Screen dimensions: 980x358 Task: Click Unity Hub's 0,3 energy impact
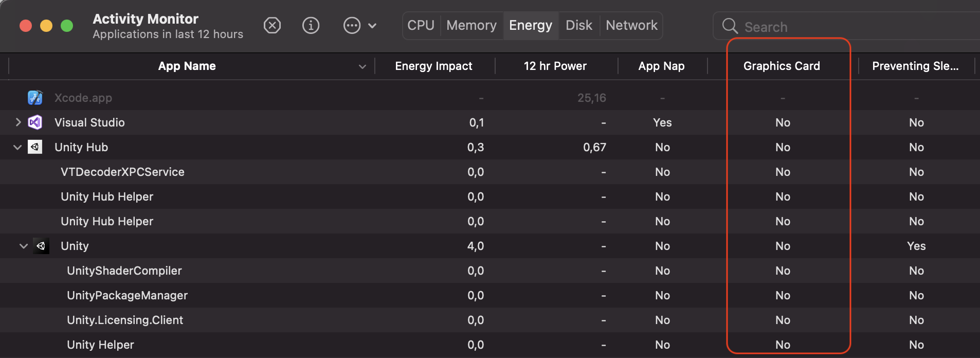476,147
